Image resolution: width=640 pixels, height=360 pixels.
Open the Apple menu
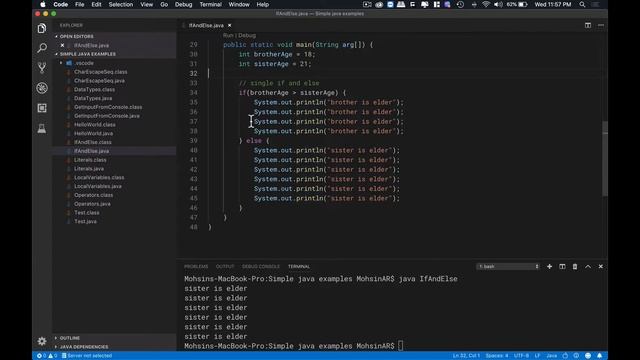click(43, 4)
